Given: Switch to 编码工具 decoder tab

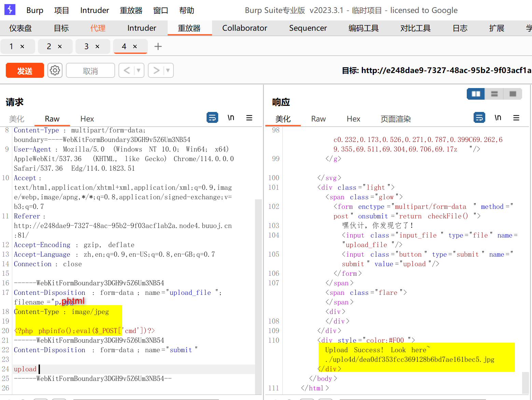Looking at the screenshot, I should (x=363, y=28).
